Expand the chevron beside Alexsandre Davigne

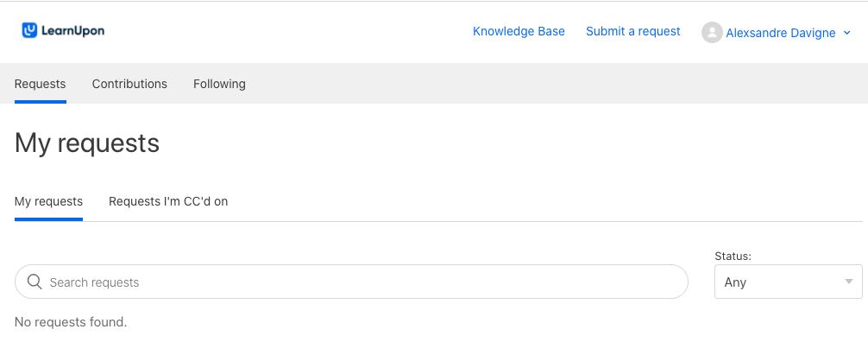coord(846,34)
